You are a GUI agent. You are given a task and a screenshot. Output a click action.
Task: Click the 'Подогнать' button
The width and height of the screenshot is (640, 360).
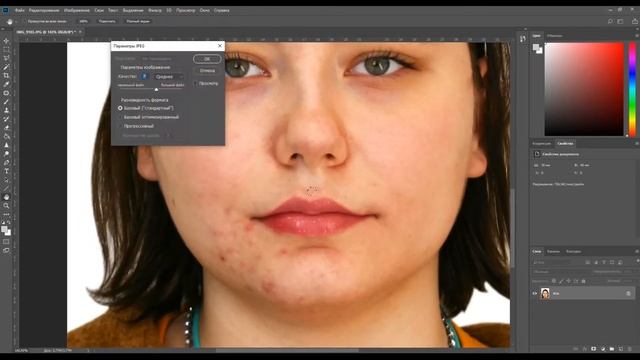tap(107, 21)
